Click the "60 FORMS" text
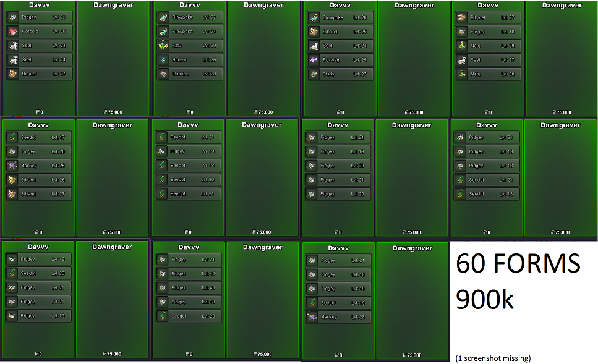598x364 pixels. click(518, 265)
